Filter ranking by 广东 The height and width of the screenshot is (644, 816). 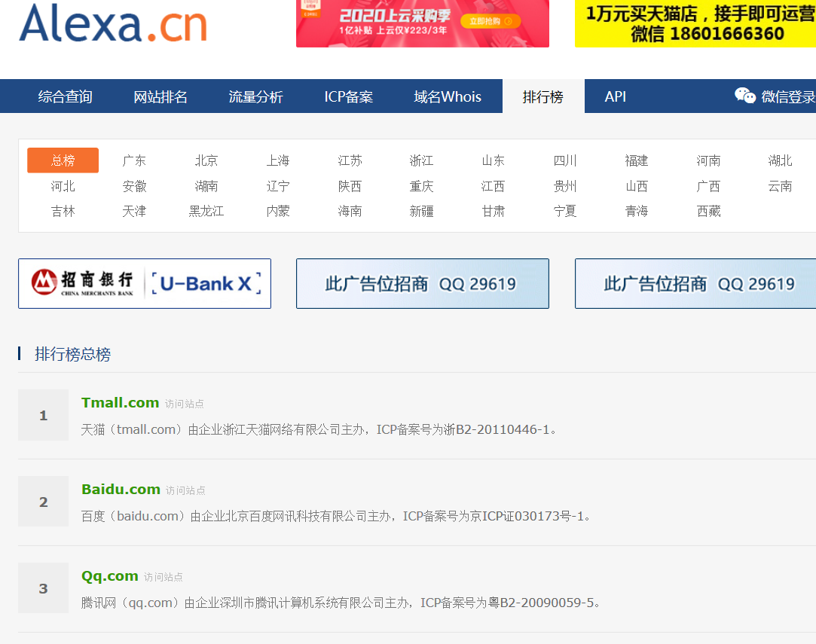click(134, 160)
